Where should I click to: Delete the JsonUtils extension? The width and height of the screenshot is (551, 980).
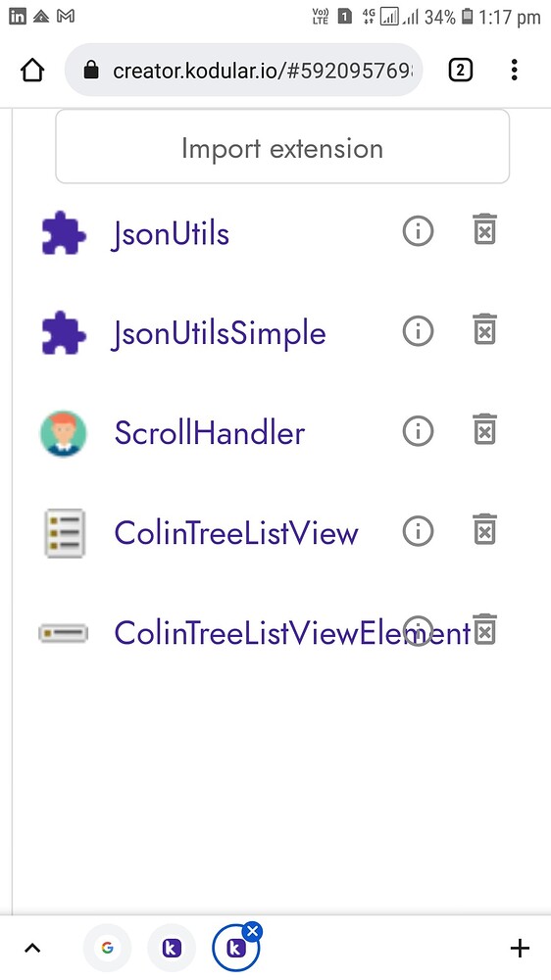point(484,229)
